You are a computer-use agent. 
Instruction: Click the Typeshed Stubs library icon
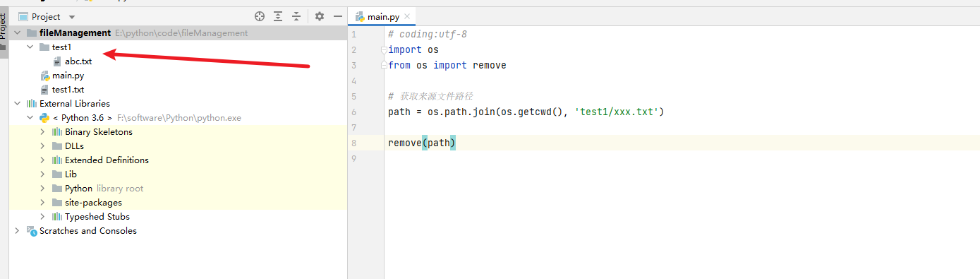57,217
